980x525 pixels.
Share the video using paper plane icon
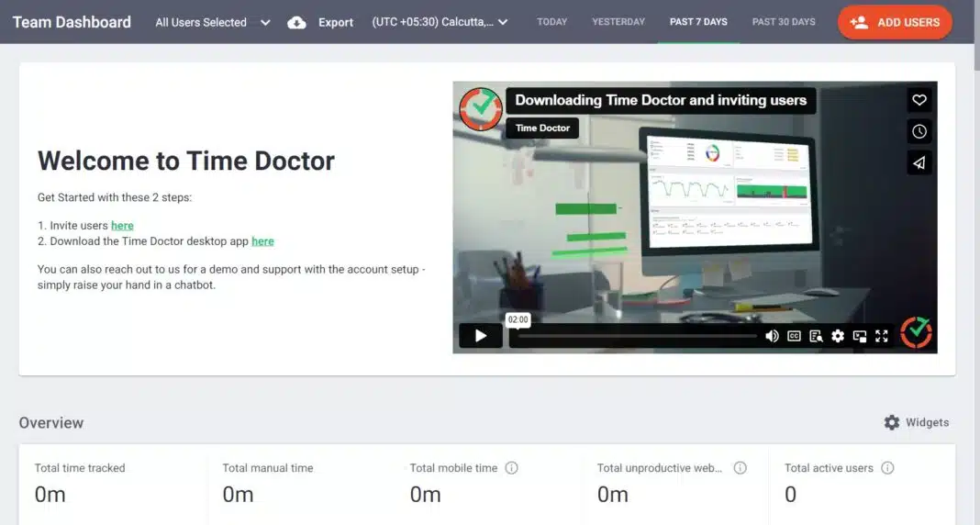click(919, 162)
